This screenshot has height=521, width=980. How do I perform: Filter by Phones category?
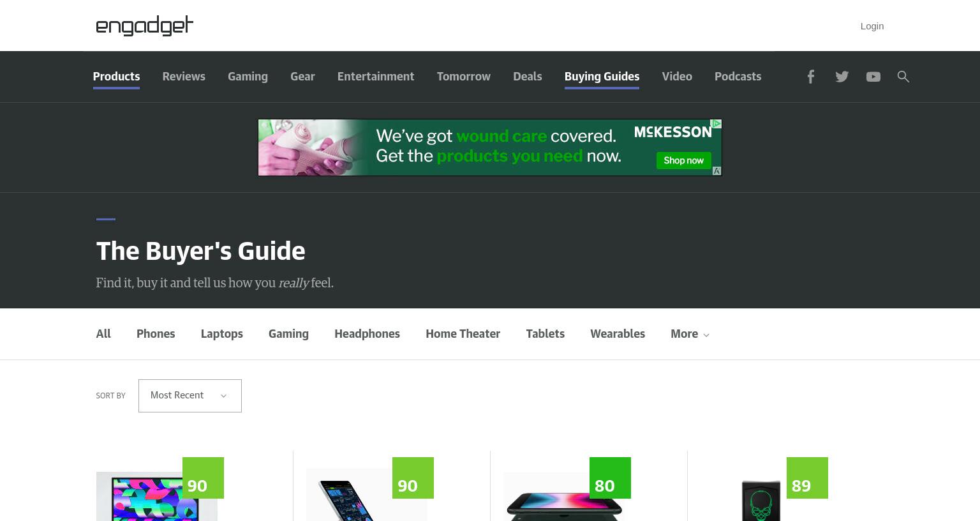coord(156,334)
